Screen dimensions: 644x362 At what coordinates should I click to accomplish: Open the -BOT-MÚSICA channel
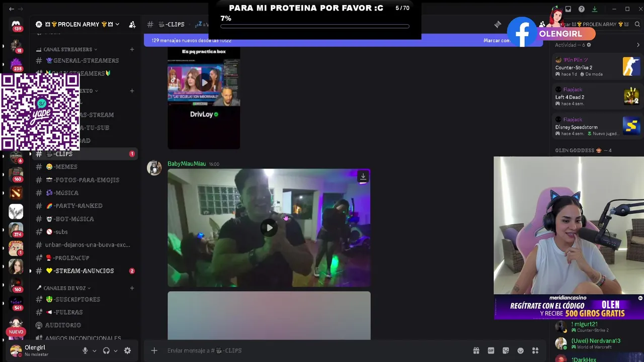pyautogui.click(x=85, y=219)
